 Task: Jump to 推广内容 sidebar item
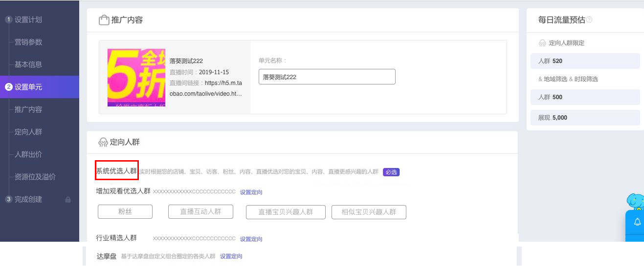coord(28,109)
